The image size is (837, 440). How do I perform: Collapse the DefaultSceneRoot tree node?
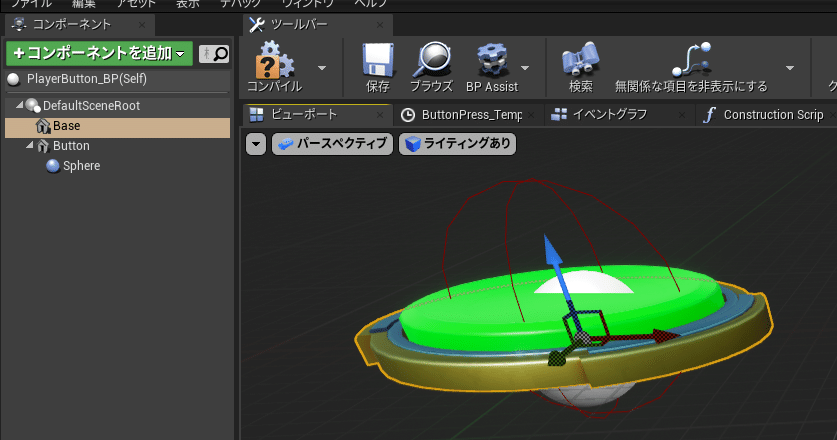click(20, 105)
